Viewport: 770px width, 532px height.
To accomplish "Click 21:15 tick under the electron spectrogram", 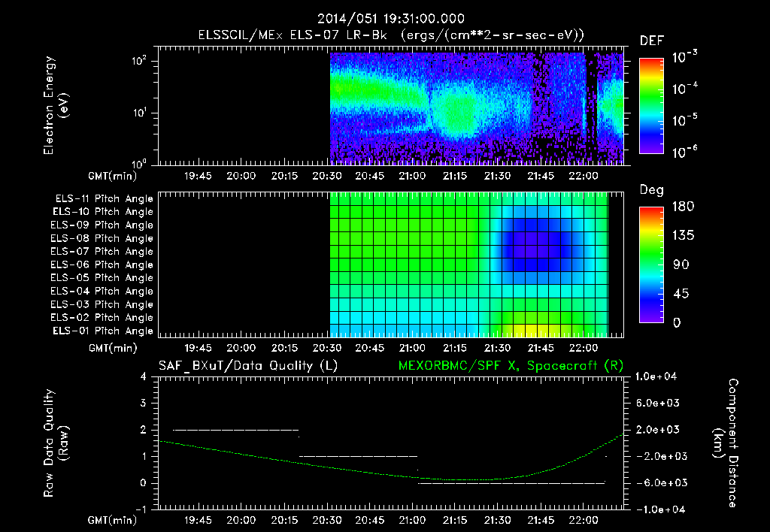I will coord(455,176).
